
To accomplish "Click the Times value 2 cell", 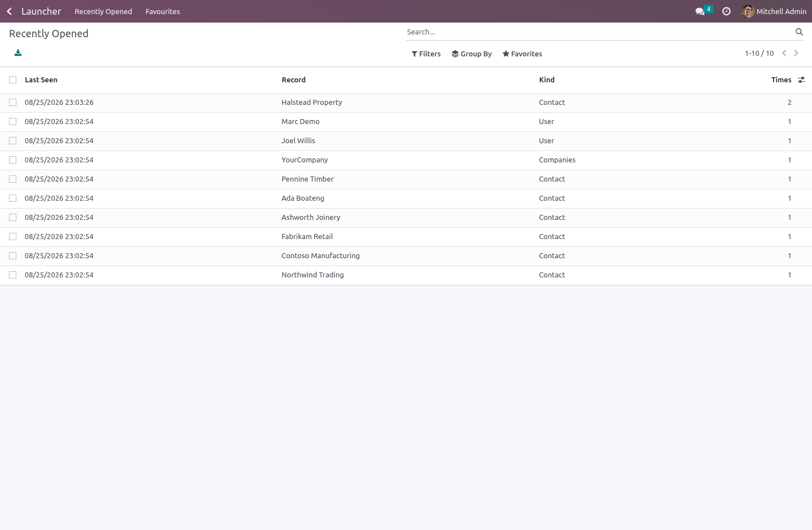I will 789,103.
